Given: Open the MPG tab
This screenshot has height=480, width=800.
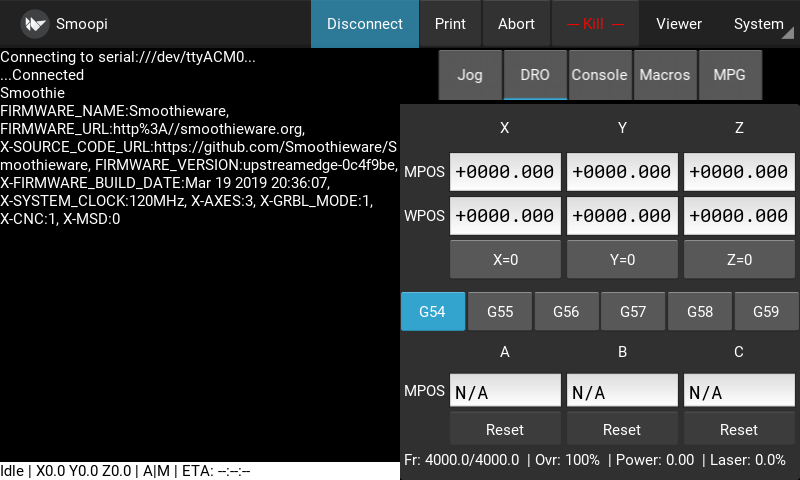Looking at the screenshot, I should coord(730,75).
